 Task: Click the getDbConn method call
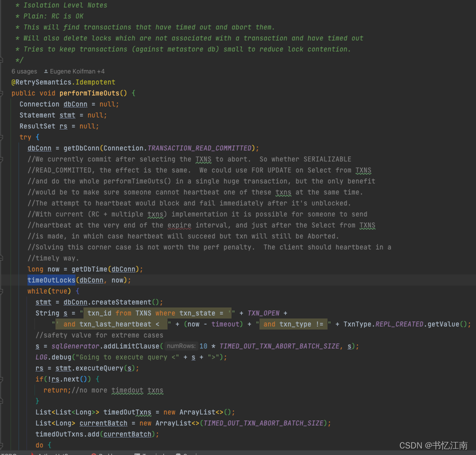pos(81,148)
